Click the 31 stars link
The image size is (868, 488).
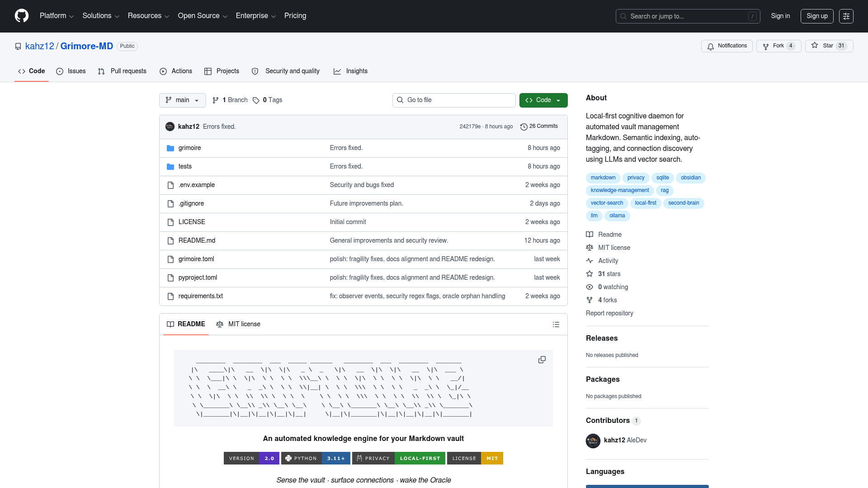[609, 274]
